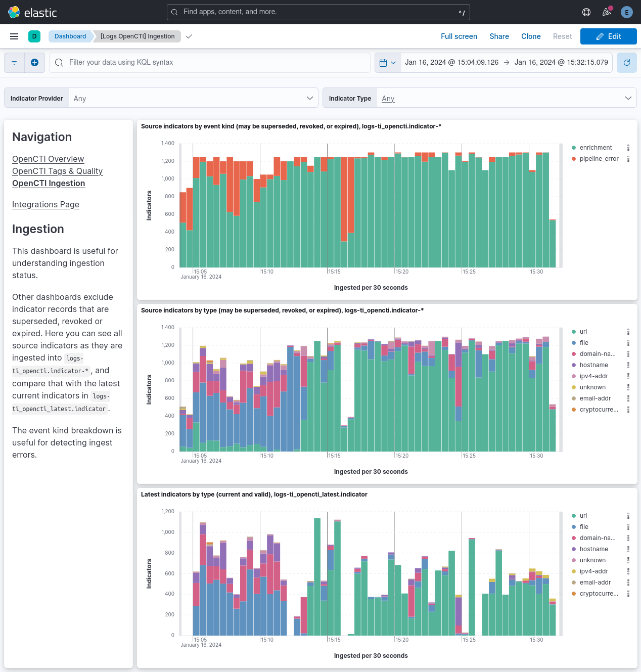Open the notifications bell
Image resolution: width=641 pixels, height=672 pixels.
pos(606,12)
